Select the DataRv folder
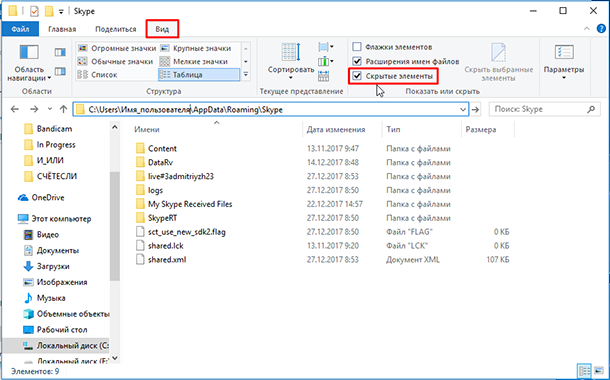 (160, 162)
